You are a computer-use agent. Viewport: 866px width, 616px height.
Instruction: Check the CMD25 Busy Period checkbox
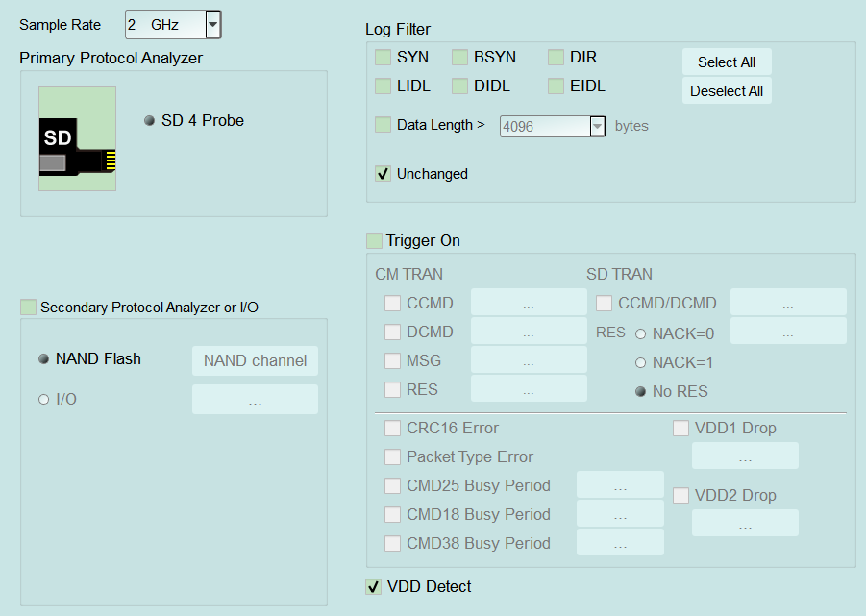pos(392,485)
